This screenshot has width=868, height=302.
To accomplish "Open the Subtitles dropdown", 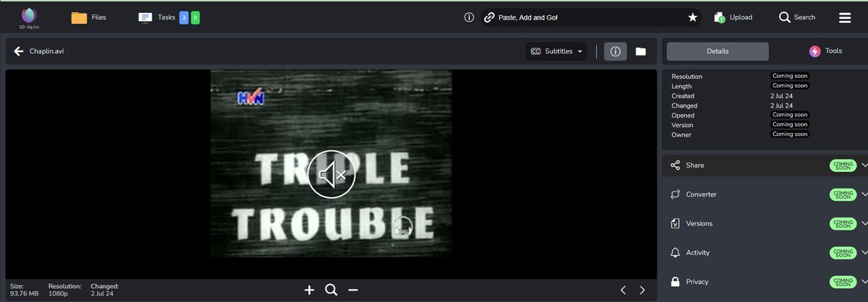I will (x=557, y=51).
